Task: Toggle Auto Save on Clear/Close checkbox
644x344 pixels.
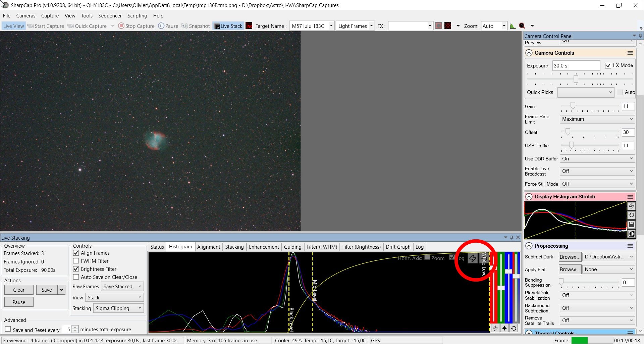Action: [76, 277]
